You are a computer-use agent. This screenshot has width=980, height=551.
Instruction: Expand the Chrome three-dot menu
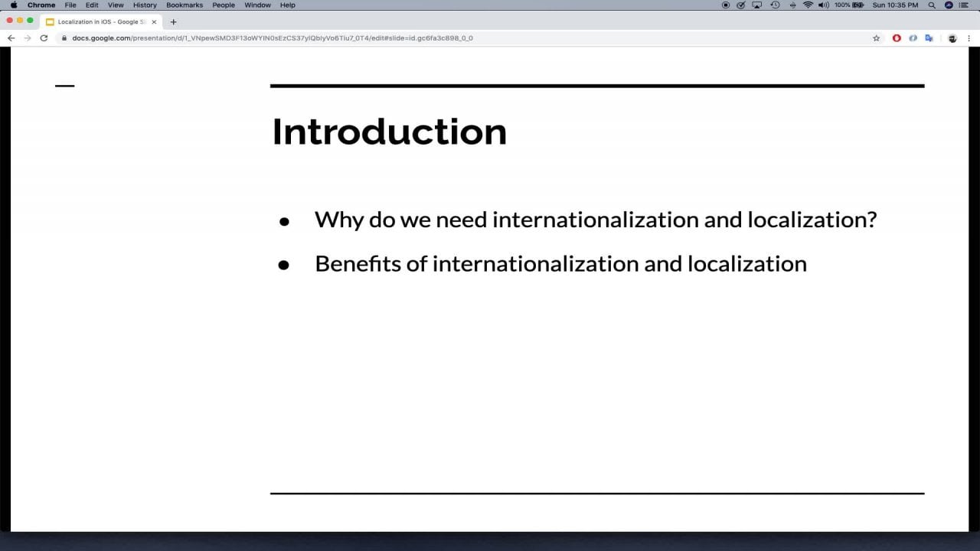tap(969, 38)
